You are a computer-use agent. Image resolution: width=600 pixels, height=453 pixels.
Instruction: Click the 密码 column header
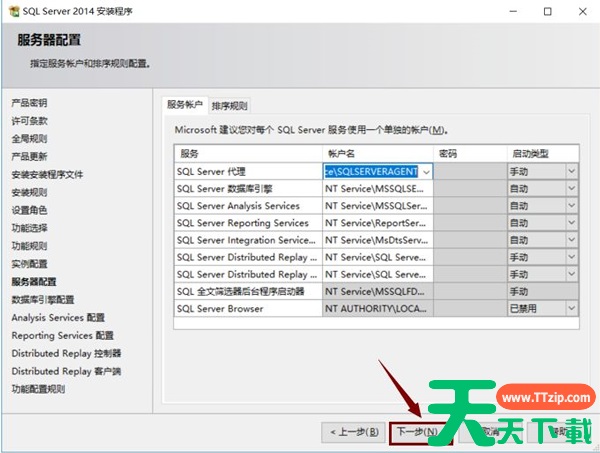click(x=470, y=154)
